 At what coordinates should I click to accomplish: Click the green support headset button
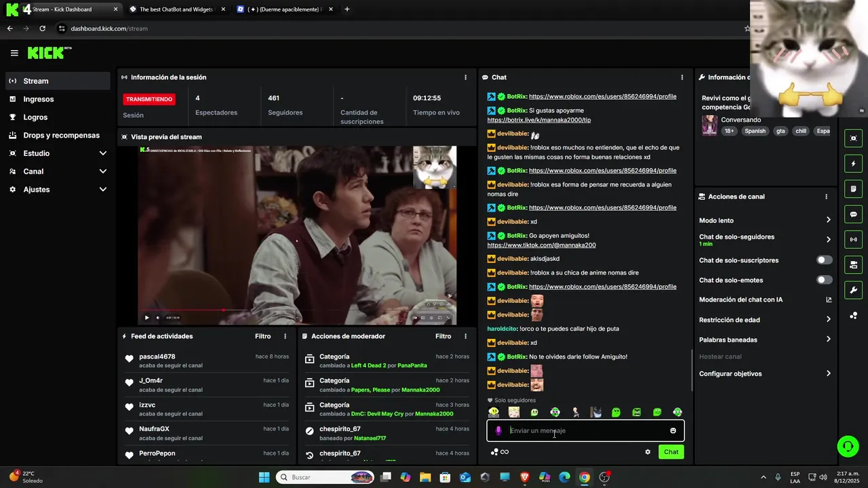pos(848,446)
